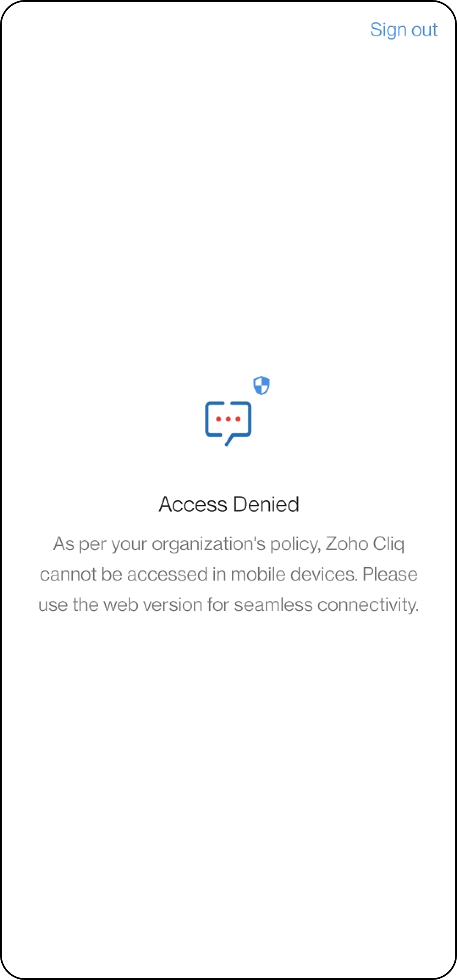Click 'Zoho Cliq' in the policy message
The height and width of the screenshot is (980, 457).
[x=365, y=544]
